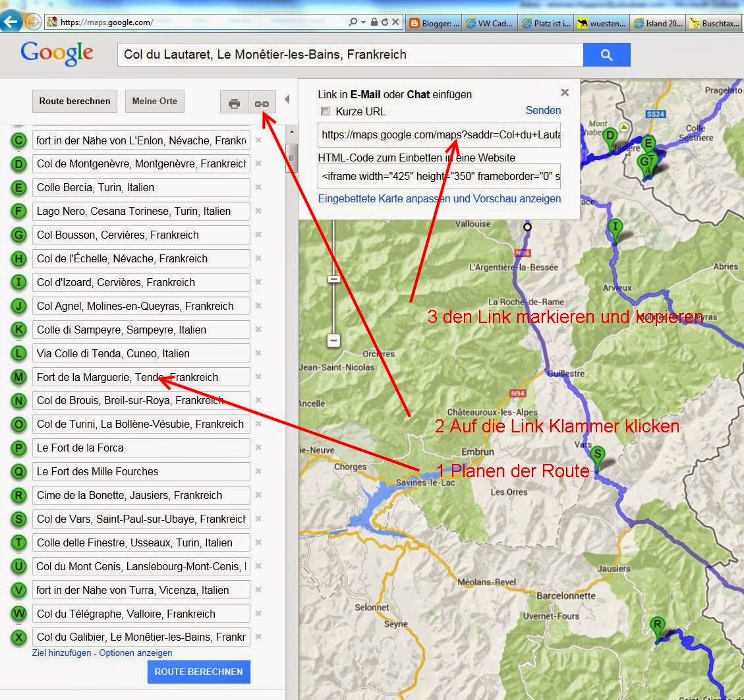The height and width of the screenshot is (700, 744).
Task: Click waypoint marker C icon in list
Action: (x=18, y=140)
